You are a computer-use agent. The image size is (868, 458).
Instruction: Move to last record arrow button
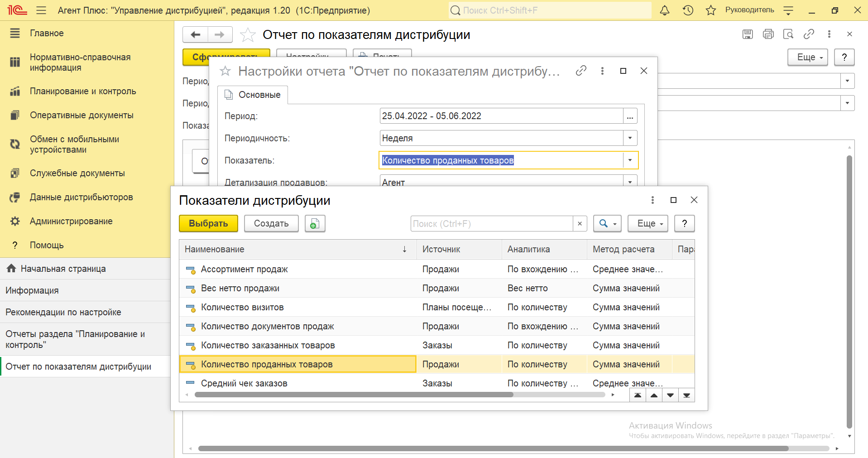coord(686,395)
